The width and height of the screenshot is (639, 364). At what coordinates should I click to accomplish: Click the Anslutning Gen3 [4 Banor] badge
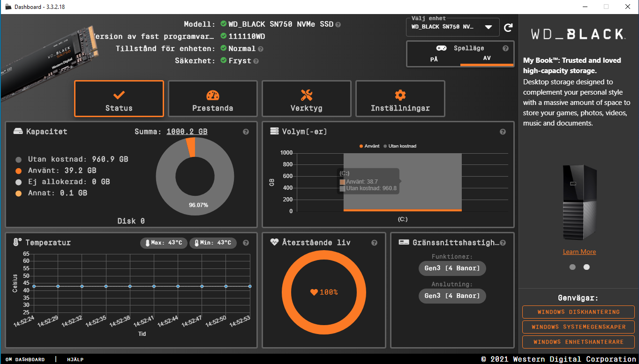[452, 296]
